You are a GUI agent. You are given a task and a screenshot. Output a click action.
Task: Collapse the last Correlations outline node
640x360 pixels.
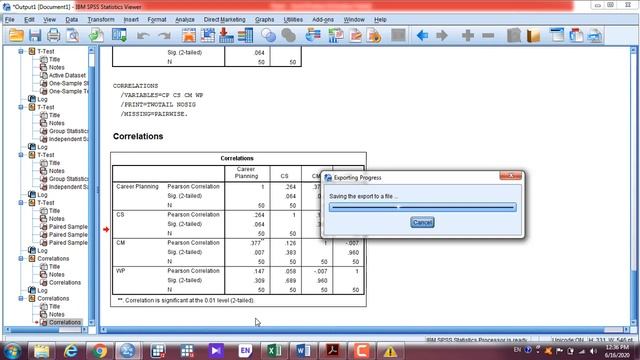coord(21,298)
